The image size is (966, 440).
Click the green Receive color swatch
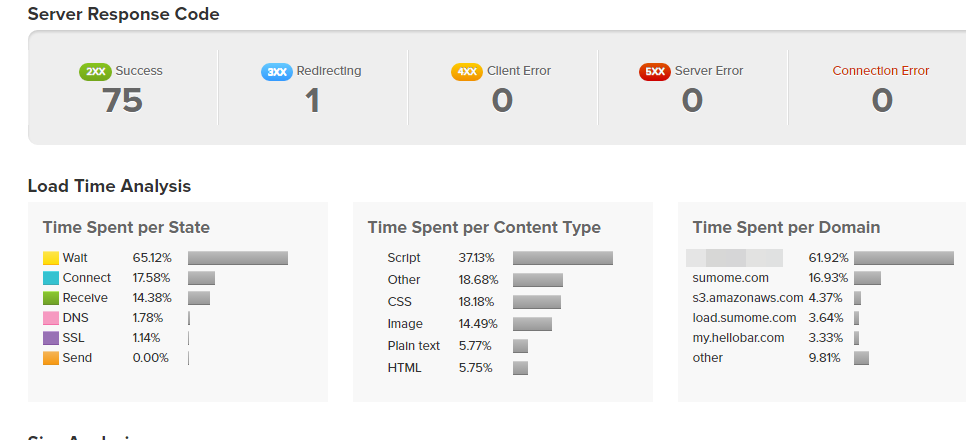coord(51,298)
